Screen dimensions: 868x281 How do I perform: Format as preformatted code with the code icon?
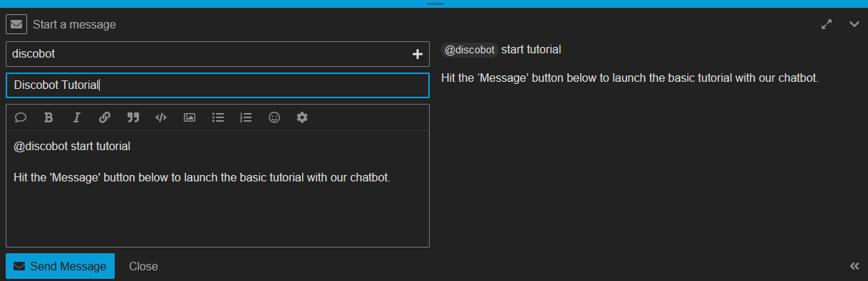161,117
